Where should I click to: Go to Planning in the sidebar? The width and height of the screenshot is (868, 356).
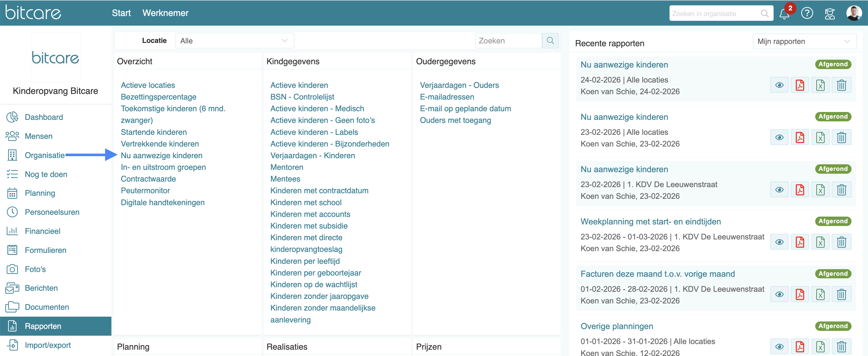click(x=40, y=193)
